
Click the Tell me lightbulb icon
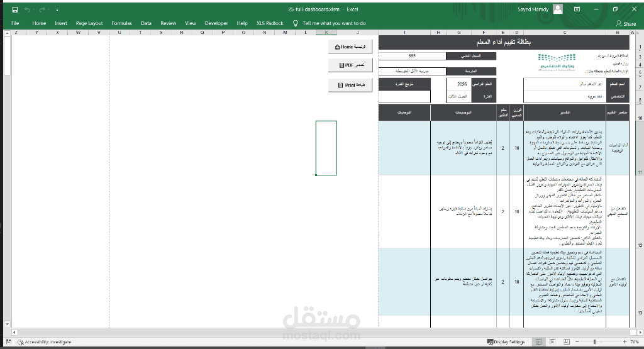(296, 23)
